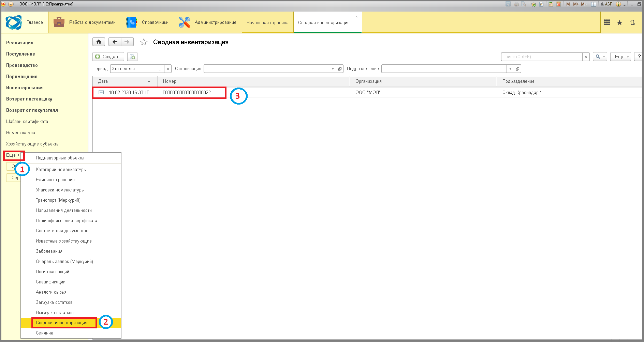Open history icon in the top bar
The width and height of the screenshot is (644, 342).
pyautogui.click(x=632, y=22)
